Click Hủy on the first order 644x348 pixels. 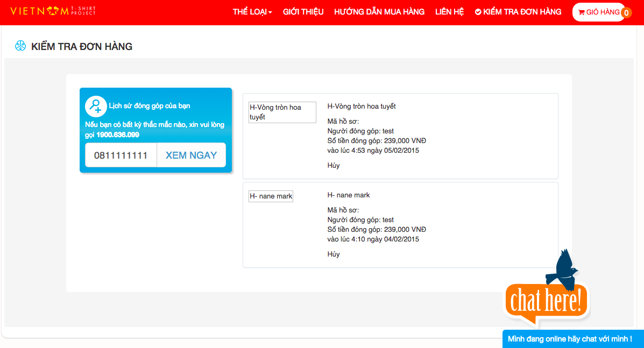334,165
